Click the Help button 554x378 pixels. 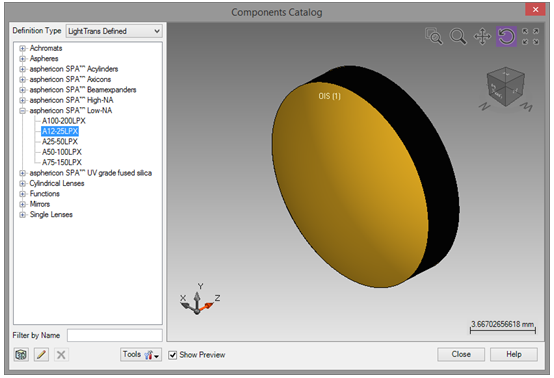514,354
